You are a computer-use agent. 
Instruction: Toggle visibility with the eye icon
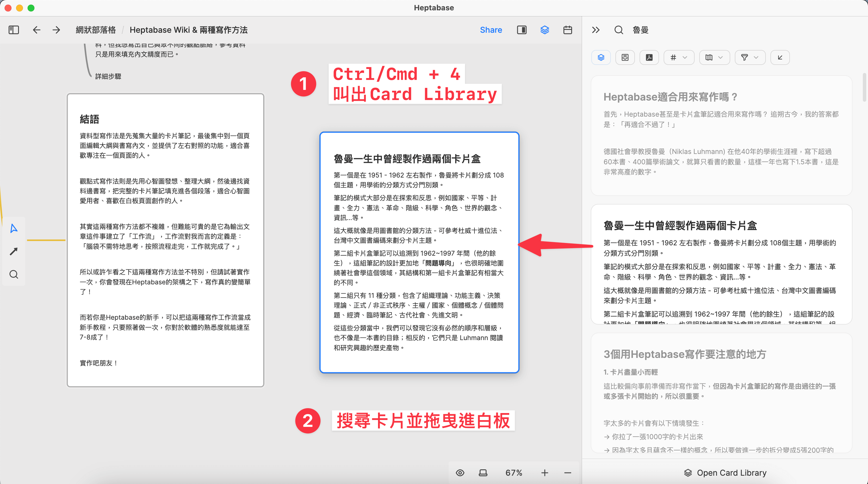[460, 473]
